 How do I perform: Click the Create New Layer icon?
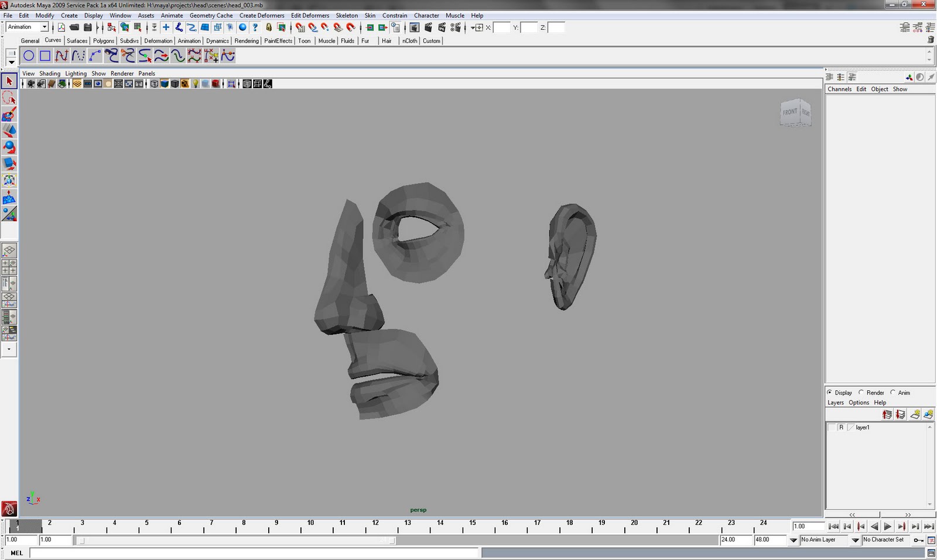[x=915, y=415]
